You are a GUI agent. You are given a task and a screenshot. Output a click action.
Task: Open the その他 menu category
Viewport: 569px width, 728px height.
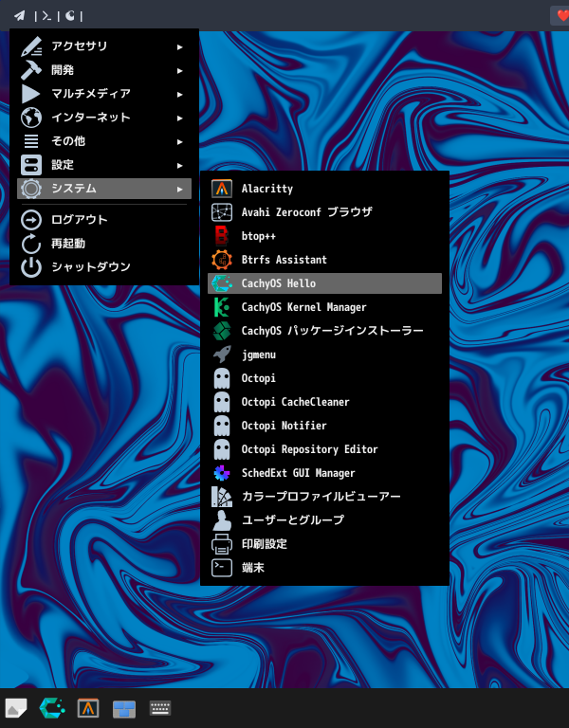pyautogui.click(x=104, y=141)
